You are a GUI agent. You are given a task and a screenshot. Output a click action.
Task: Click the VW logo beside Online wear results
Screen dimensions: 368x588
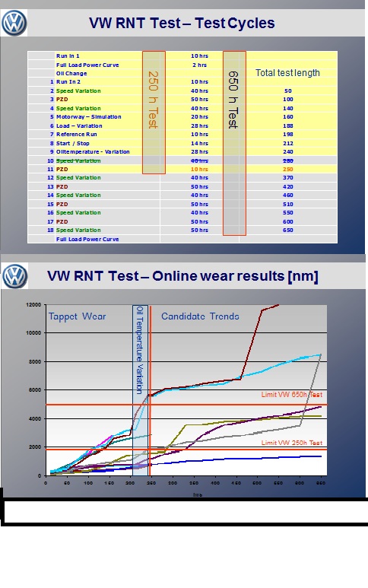click(14, 276)
